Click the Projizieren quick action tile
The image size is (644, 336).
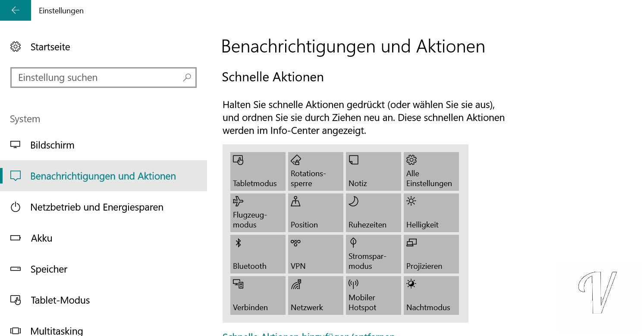pos(431,254)
